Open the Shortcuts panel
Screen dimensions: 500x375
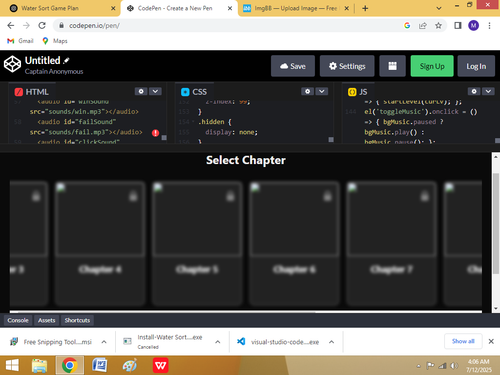coord(77,320)
